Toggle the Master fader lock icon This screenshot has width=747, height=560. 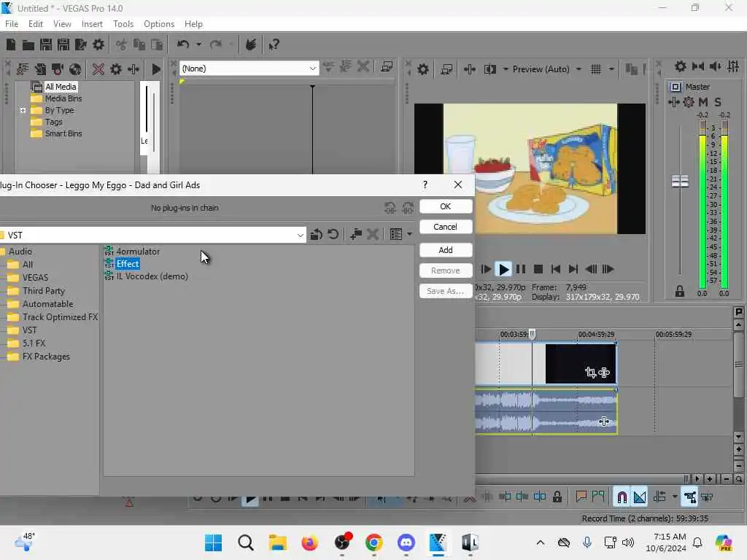(x=680, y=291)
